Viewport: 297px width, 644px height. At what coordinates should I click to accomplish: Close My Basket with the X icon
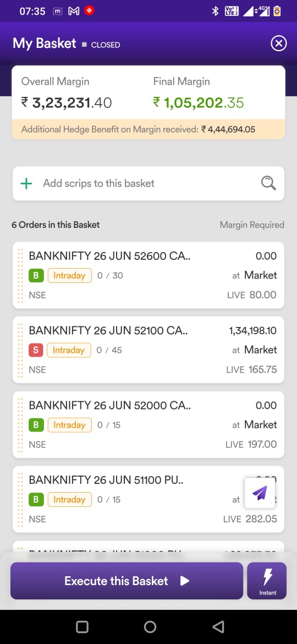278,43
